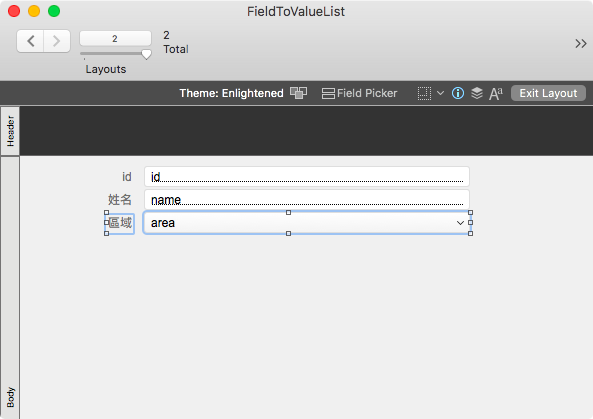Screen dimensions: 593x419
Task: Expand the toolbar overflow double chevron
Action: (x=581, y=43)
